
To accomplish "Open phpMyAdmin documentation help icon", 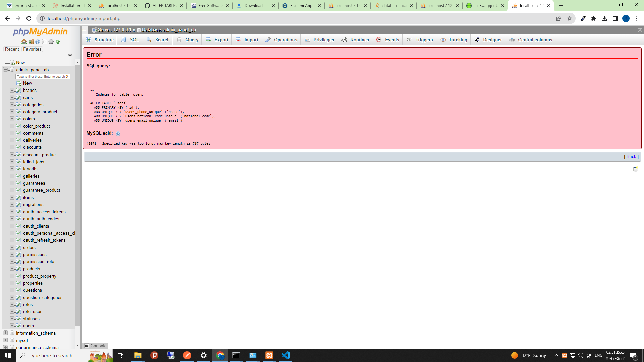I will [38, 42].
